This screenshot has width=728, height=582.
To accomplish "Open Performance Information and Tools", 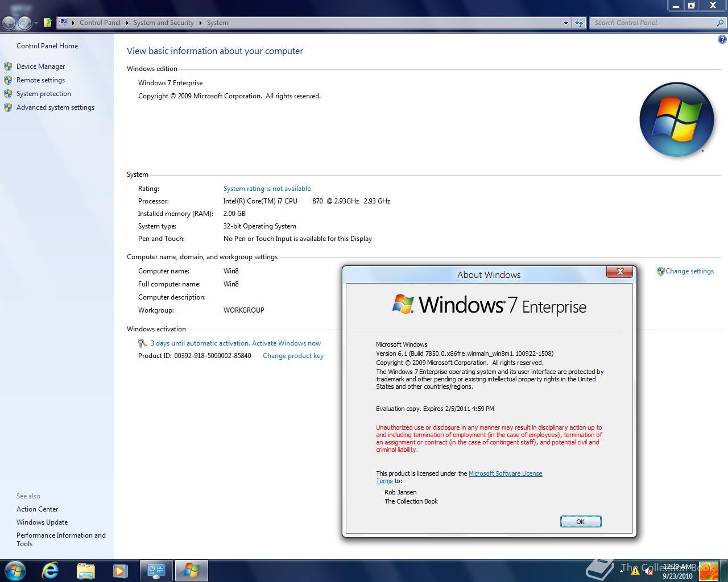I will tap(61, 539).
